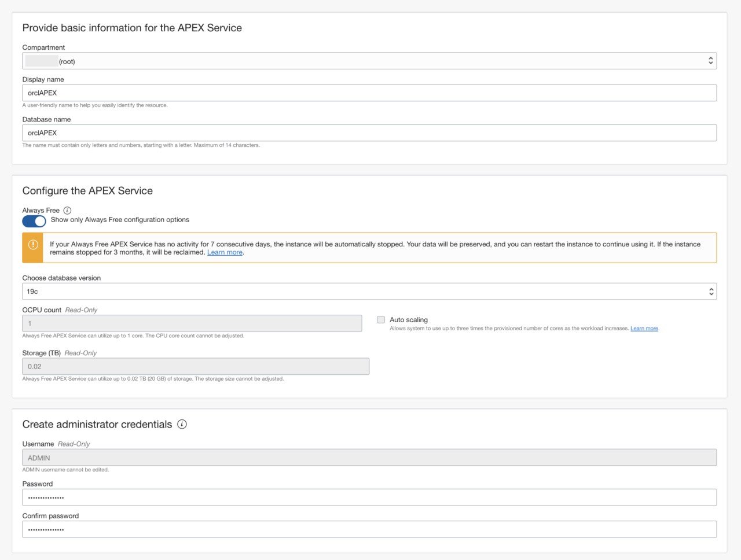Click 'Create administrator credentials' heading text
The width and height of the screenshot is (741, 560).
coord(97,425)
